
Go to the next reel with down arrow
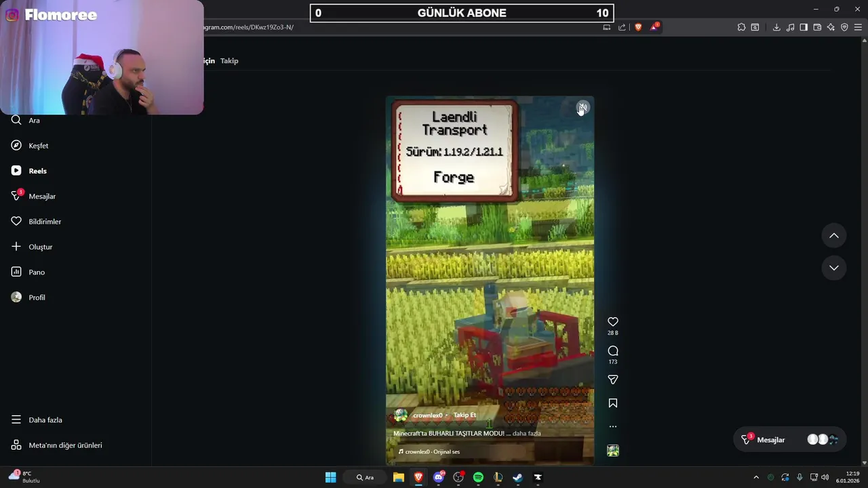click(834, 268)
